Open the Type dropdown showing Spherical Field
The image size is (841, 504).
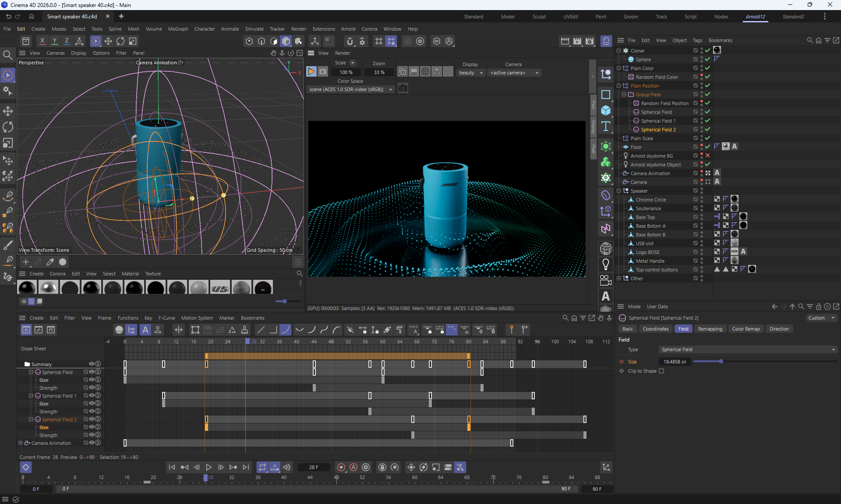pos(747,349)
